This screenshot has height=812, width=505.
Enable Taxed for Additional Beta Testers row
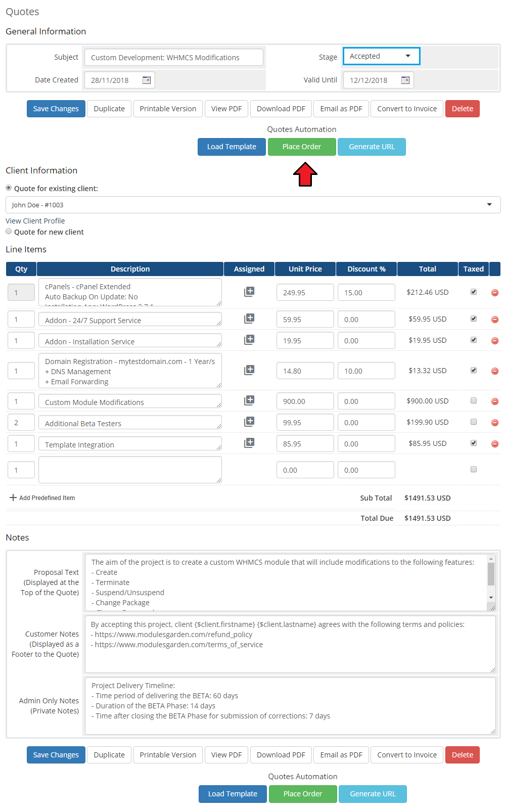click(474, 422)
